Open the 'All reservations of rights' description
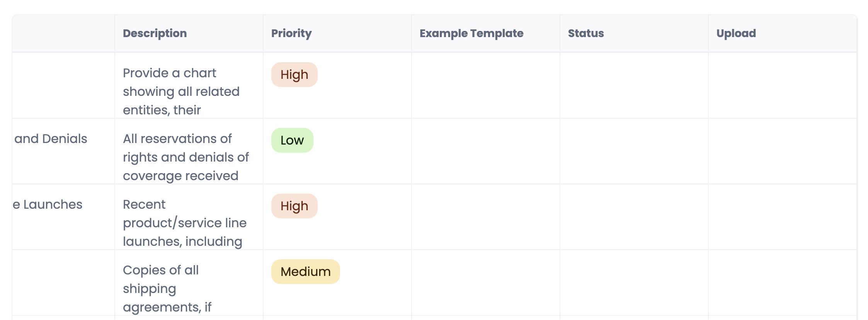The height and width of the screenshot is (320, 868). [x=186, y=157]
